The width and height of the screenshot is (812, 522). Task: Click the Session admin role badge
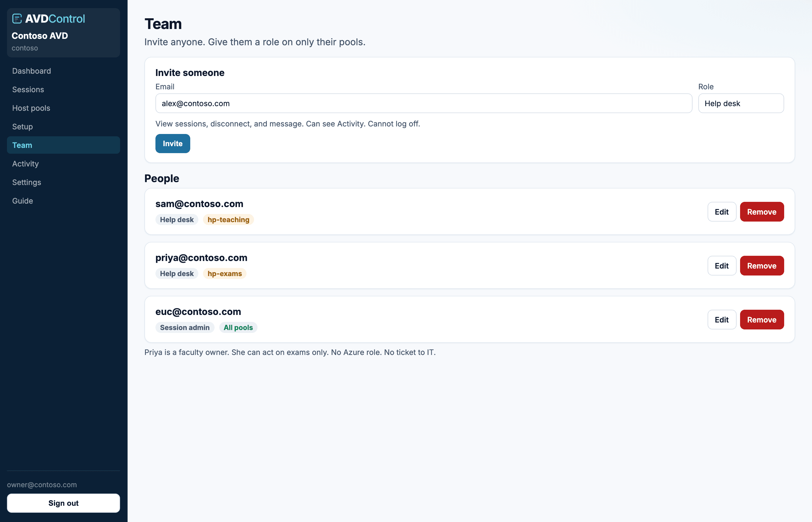(185, 327)
